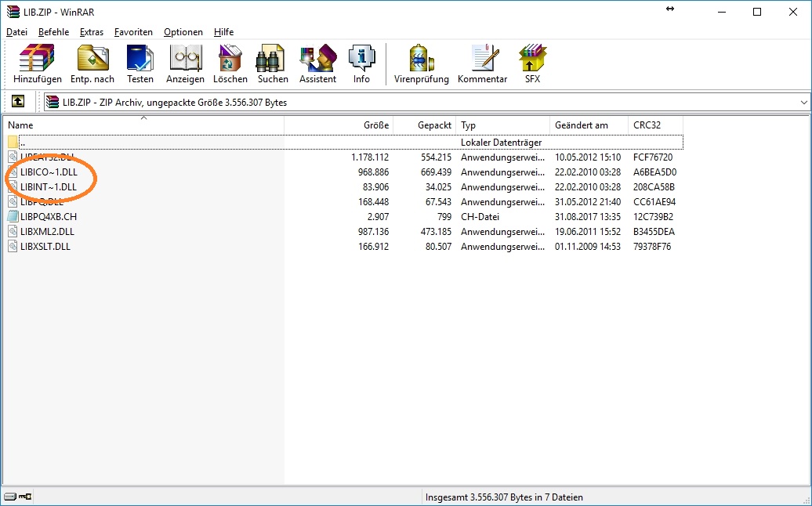
Task: Click the Lokaler Datenträger entry
Action: [502, 142]
